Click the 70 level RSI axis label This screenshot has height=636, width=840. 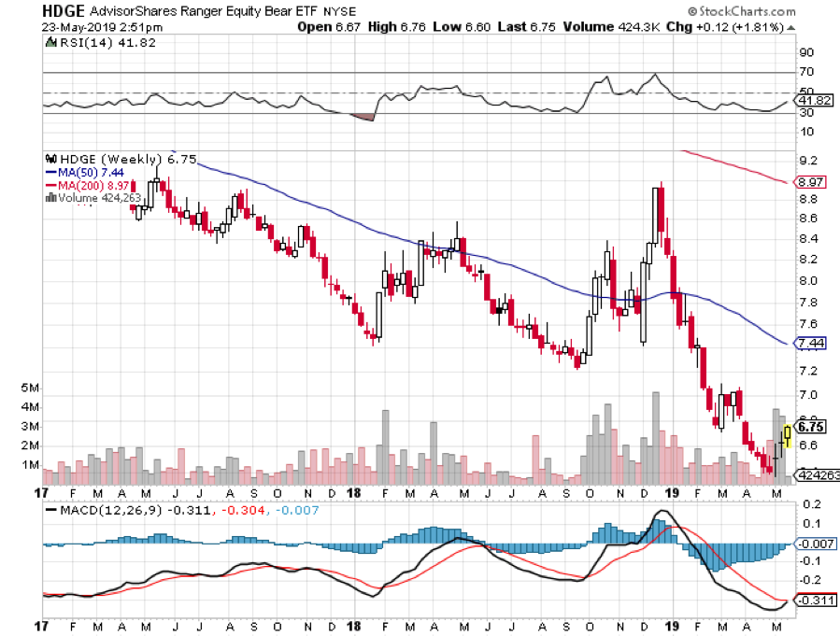coord(806,72)
